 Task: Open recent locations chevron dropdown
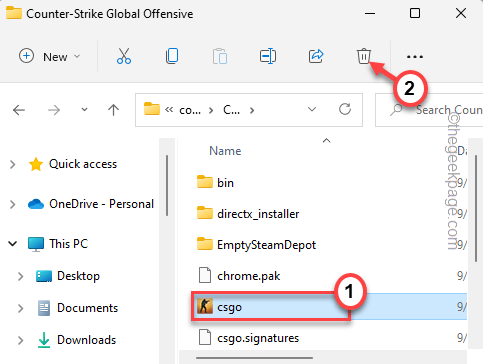tap(84, 109)
